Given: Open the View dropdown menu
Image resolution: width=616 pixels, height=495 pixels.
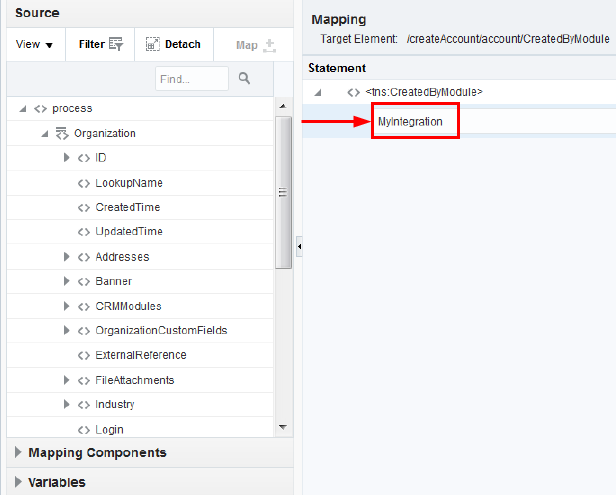Looking at the screenshot, I should 34,44.
